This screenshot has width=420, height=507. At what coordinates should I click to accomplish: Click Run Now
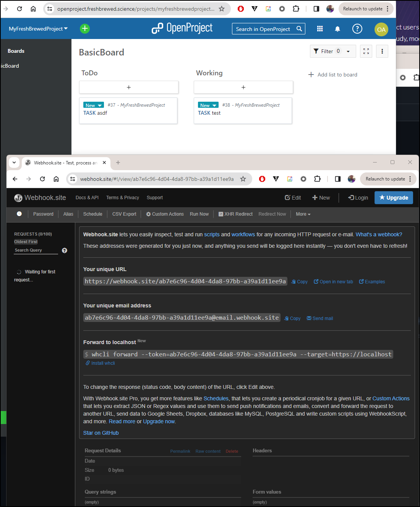pos(199,214)
